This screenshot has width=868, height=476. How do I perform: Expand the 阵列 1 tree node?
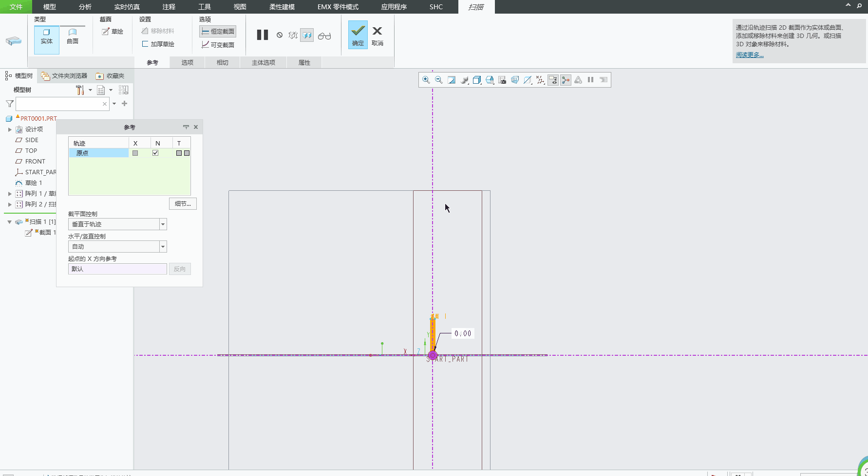pyautogui.click(x=9, y=194)
